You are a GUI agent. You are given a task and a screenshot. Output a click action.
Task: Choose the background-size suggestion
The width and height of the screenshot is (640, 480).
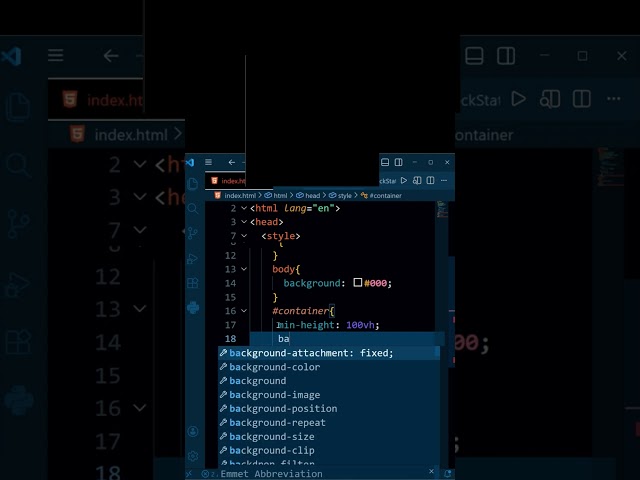[329, 436]
